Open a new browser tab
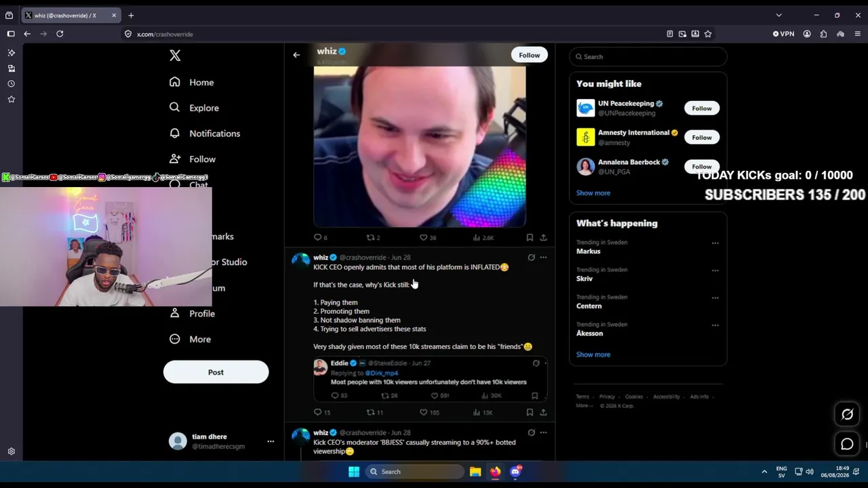The image size is (868, 488). pos(131,16)
